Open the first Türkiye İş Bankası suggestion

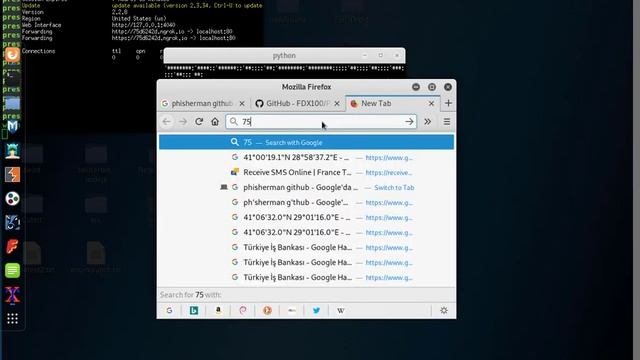click(306, 247)
